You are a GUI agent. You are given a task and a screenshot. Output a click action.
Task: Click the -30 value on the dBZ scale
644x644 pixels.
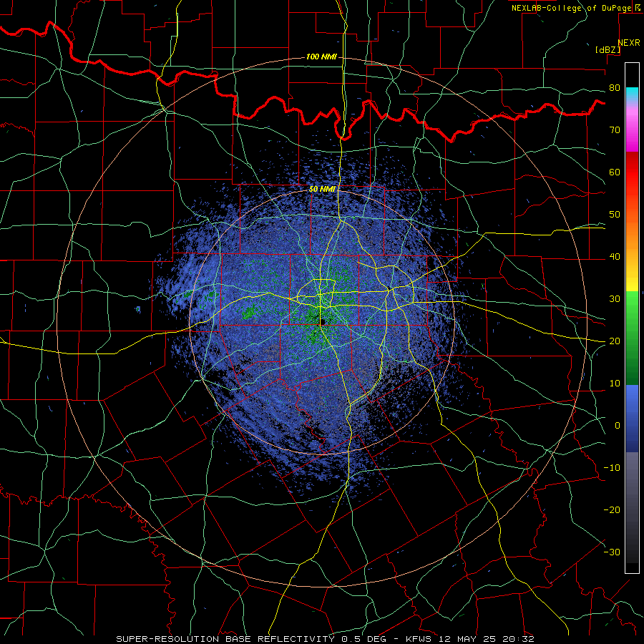tap(612, 552)
